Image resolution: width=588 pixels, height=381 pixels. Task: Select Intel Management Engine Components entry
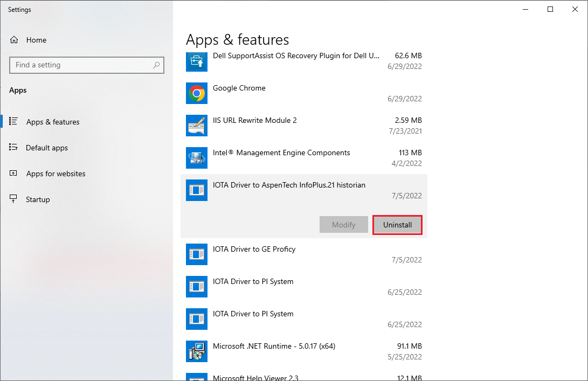304,158
